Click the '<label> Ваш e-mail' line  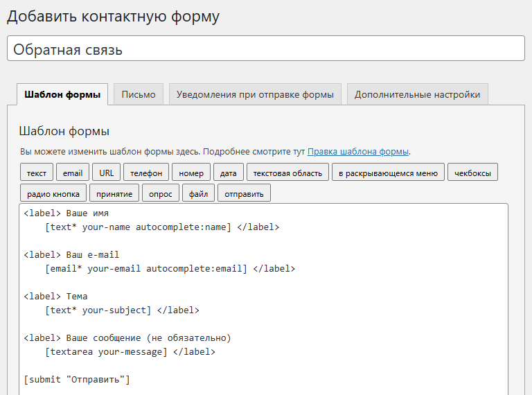[x=71, y=255]
